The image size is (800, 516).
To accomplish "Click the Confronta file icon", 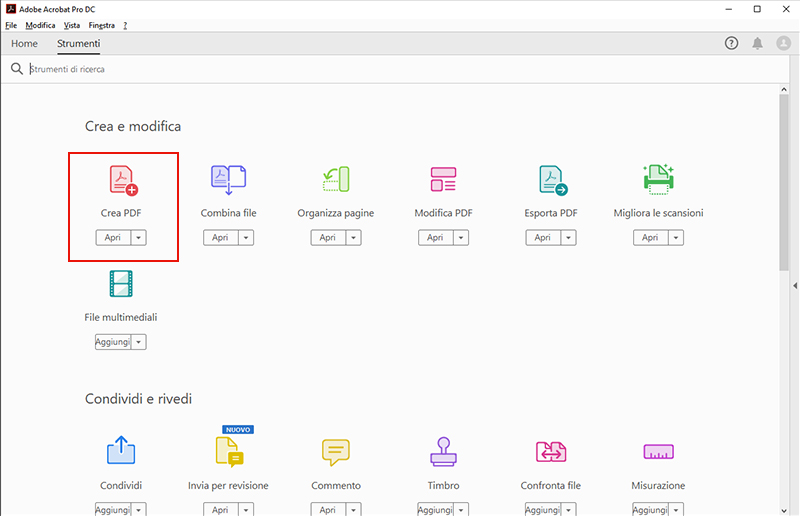I will pos(551,452).
